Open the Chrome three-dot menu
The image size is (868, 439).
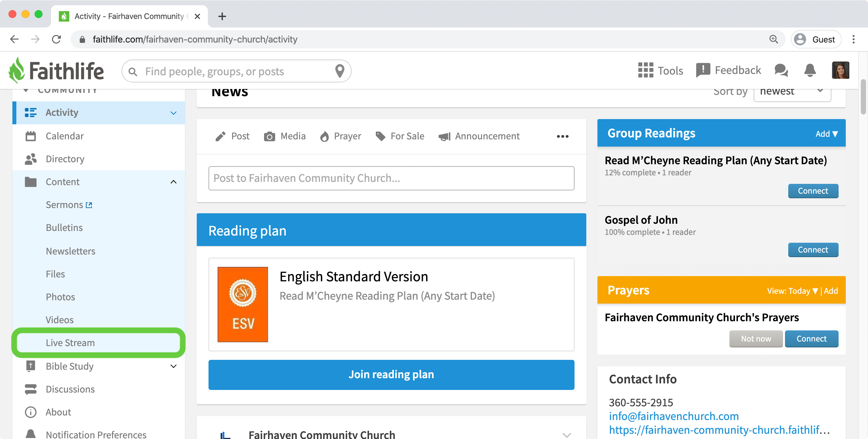click(854, 40)
